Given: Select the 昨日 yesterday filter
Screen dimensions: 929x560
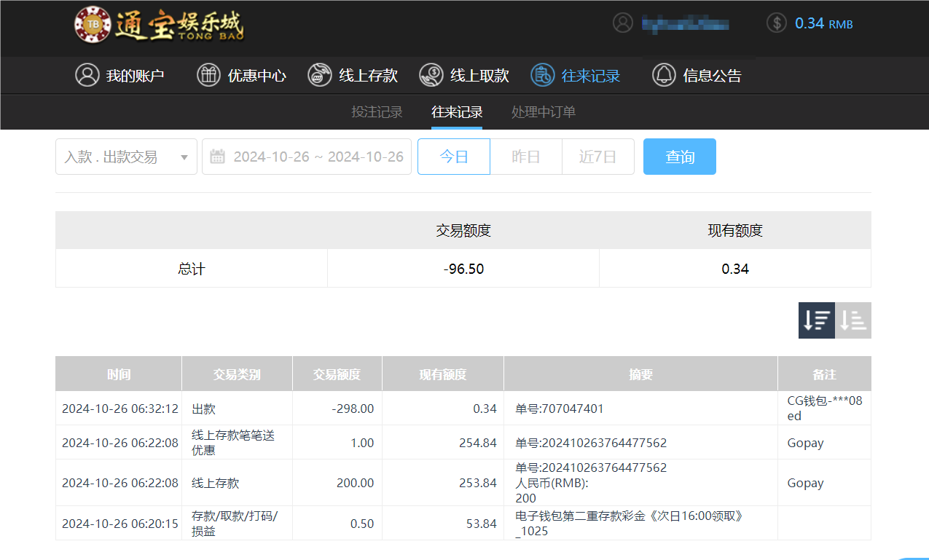Looking at the screenshot, I should point(526,157).
